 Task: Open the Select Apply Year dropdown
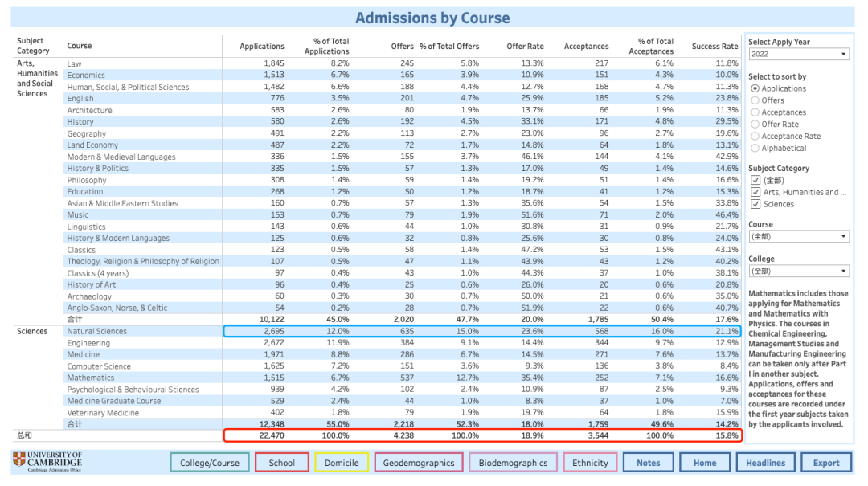[798, 55]
